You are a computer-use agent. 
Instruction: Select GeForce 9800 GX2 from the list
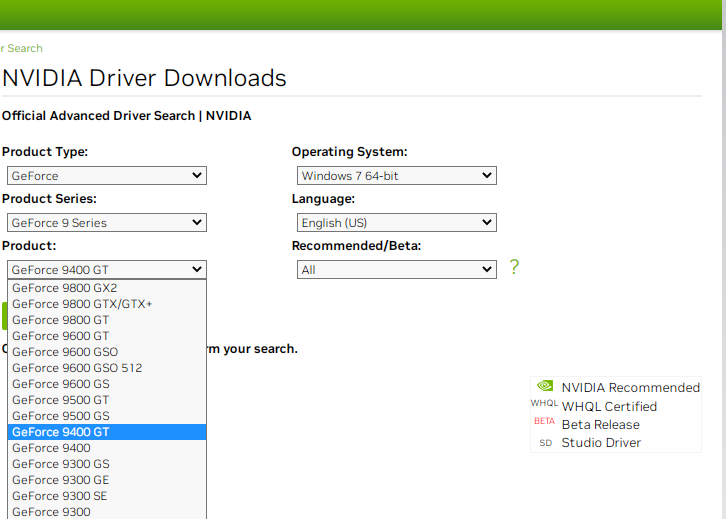pyautogui.click(x=107, y=288)
